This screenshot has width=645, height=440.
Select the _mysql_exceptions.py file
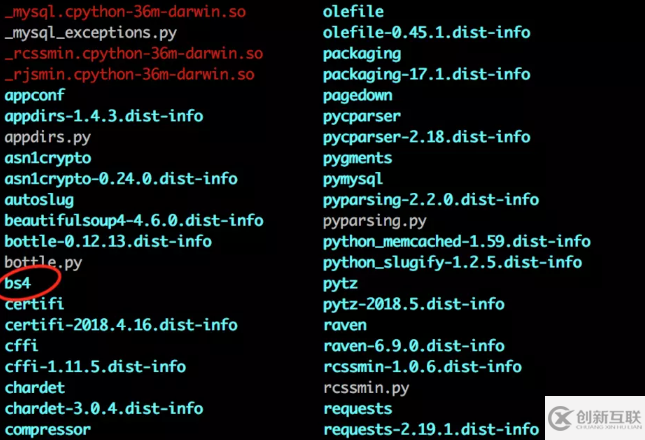91,33
